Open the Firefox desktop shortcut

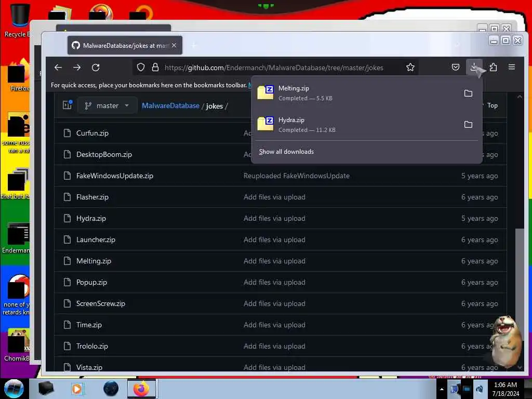[19, 75]
